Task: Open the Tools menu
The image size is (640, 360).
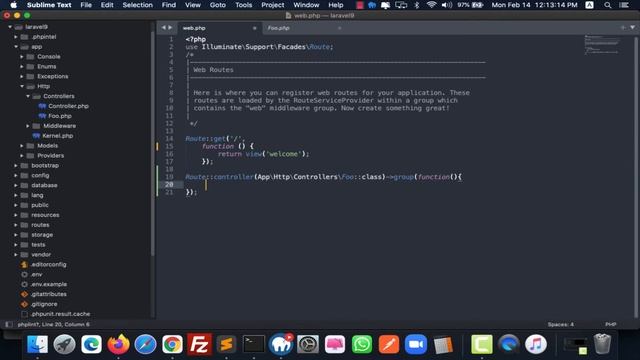Action: (x=243, y=5)
